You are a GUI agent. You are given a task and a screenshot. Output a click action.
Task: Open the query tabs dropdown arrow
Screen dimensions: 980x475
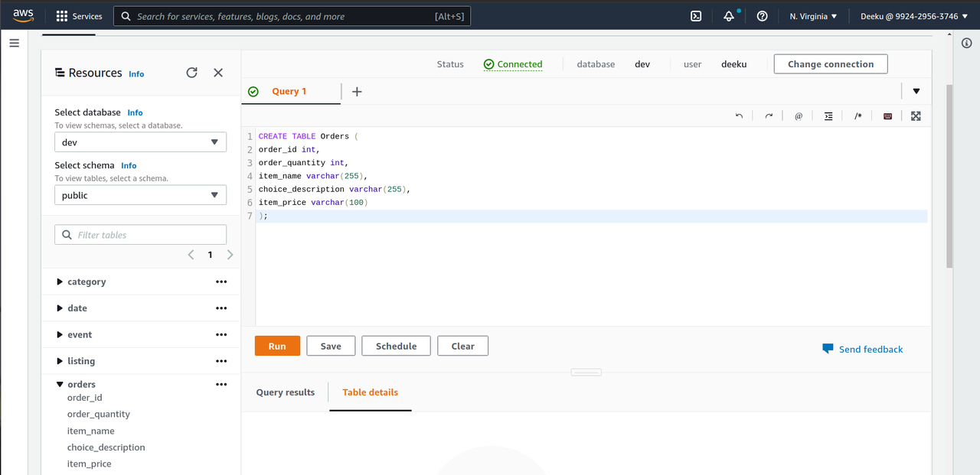point(916,92)
